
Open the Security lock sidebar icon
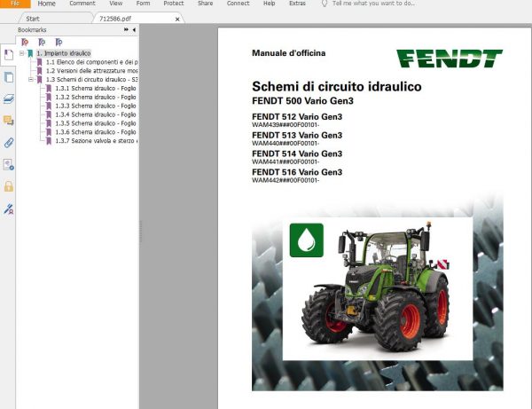[x=9, y=186]
